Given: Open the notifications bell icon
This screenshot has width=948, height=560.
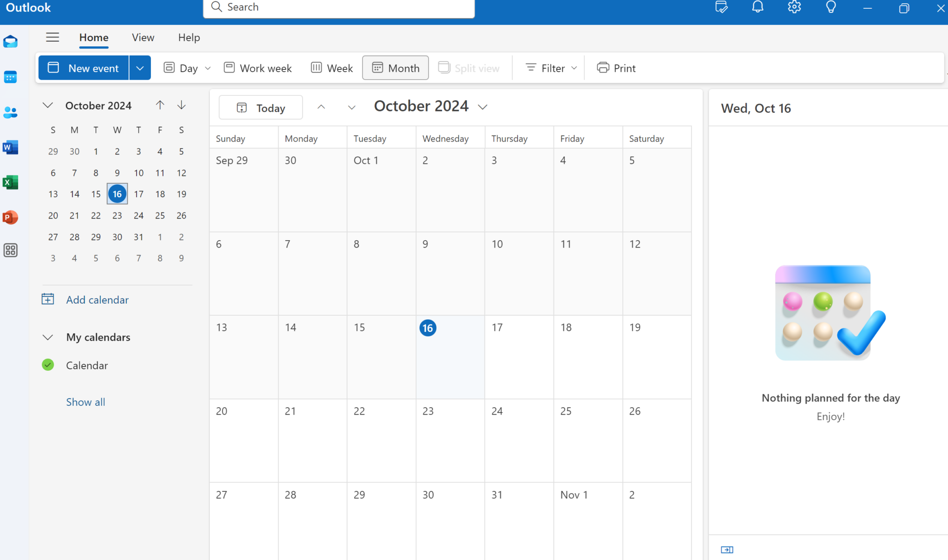Looking at the screenshot, I should (x=757, y=7).
